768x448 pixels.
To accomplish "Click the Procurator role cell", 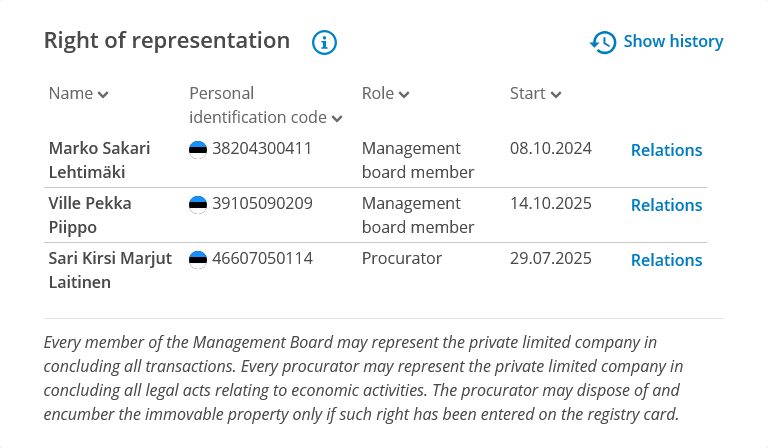I will pyautogui.click(x=402, y=259).
